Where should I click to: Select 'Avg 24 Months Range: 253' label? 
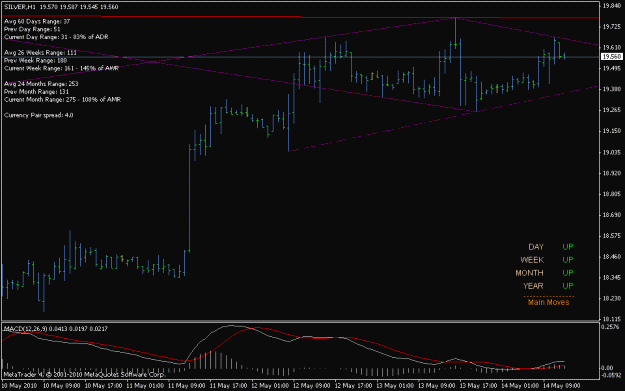point(41,84)
